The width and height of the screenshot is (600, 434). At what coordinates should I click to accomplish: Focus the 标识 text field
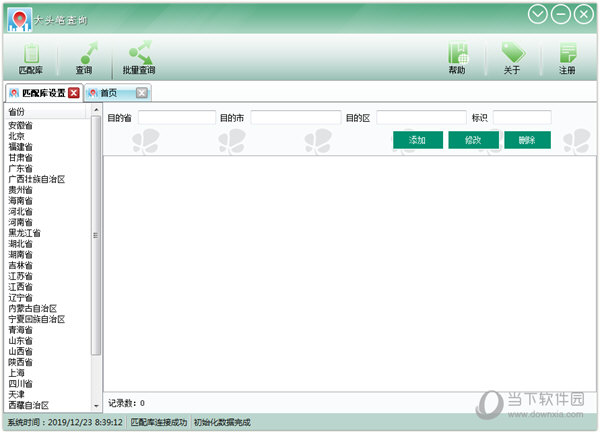[521, 118]
